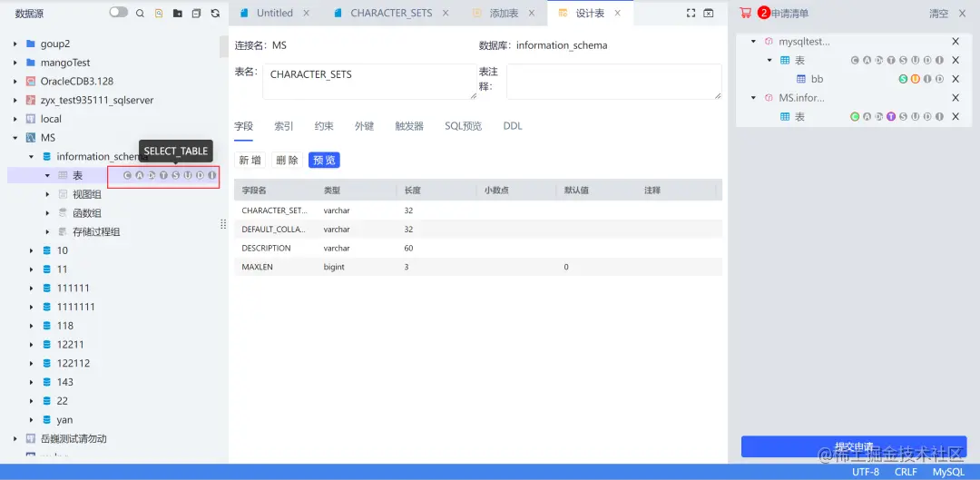Close the 申请清单 panel with its X
980x480 pixels.
pos(962,13)
